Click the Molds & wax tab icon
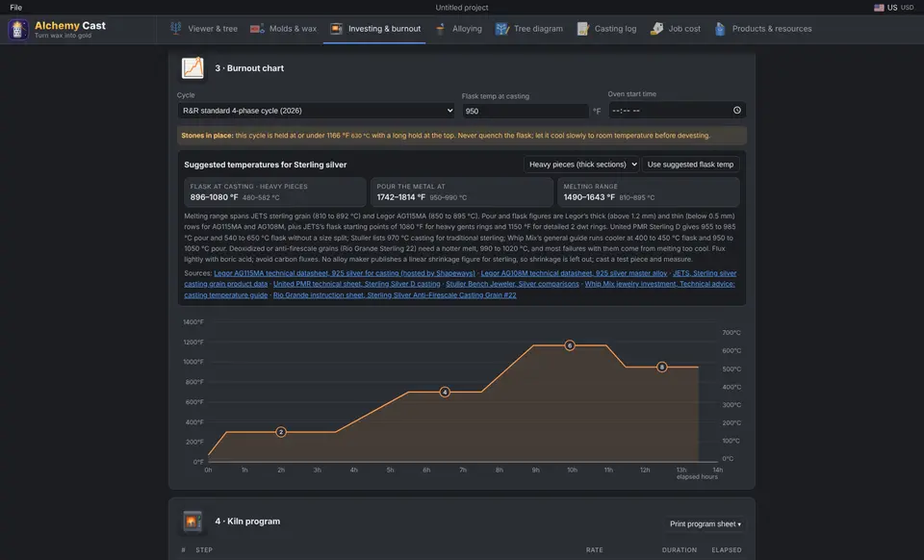This screenshot has height=560, width=924. click(257, 28)
